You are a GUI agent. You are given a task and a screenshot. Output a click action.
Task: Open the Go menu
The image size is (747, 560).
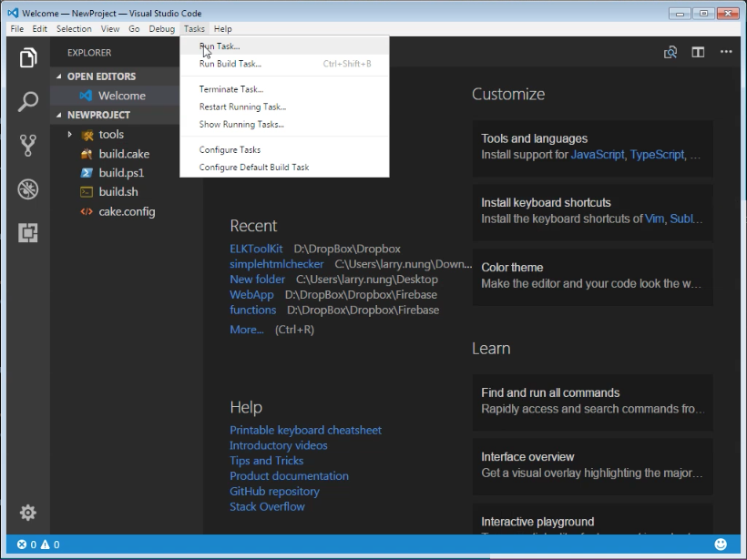click(x=134, y=29)
